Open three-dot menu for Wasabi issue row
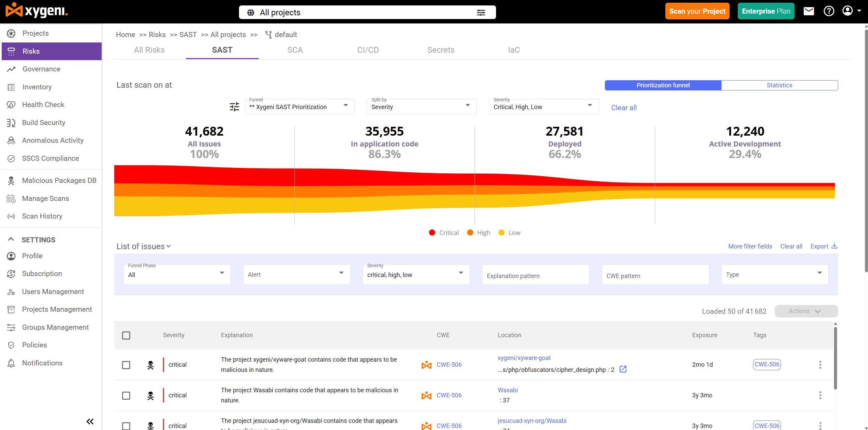 [820, 395]
